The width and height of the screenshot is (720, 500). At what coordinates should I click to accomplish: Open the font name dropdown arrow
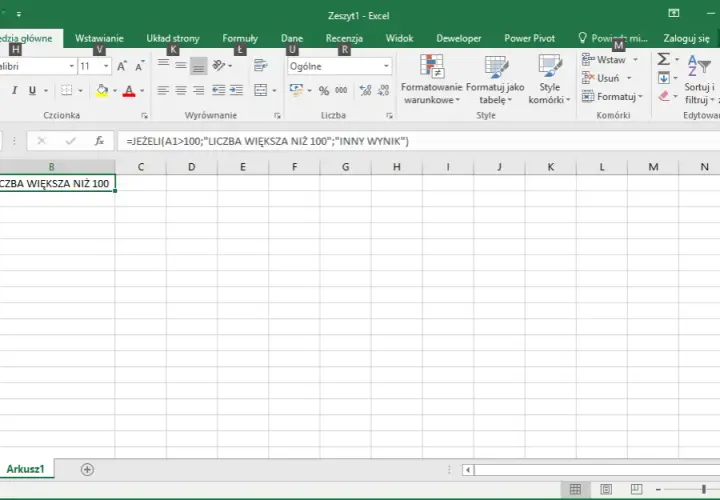(72, 66)
